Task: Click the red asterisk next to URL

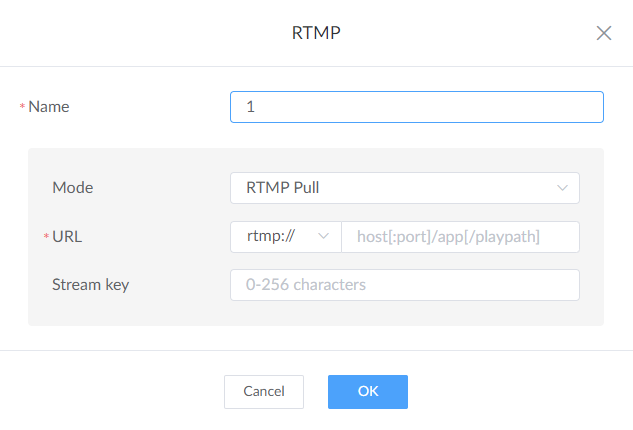Action: tap(46, 237)
